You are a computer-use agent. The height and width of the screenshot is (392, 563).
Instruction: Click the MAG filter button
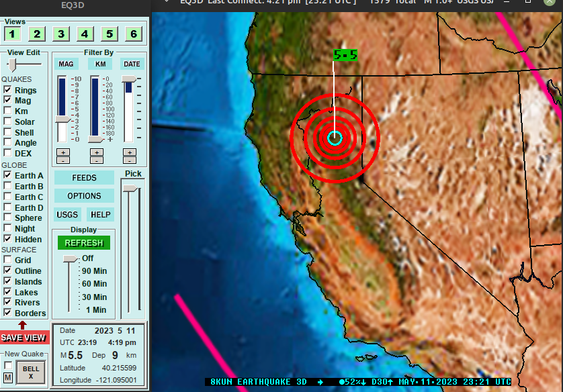[x=66, y=64]
